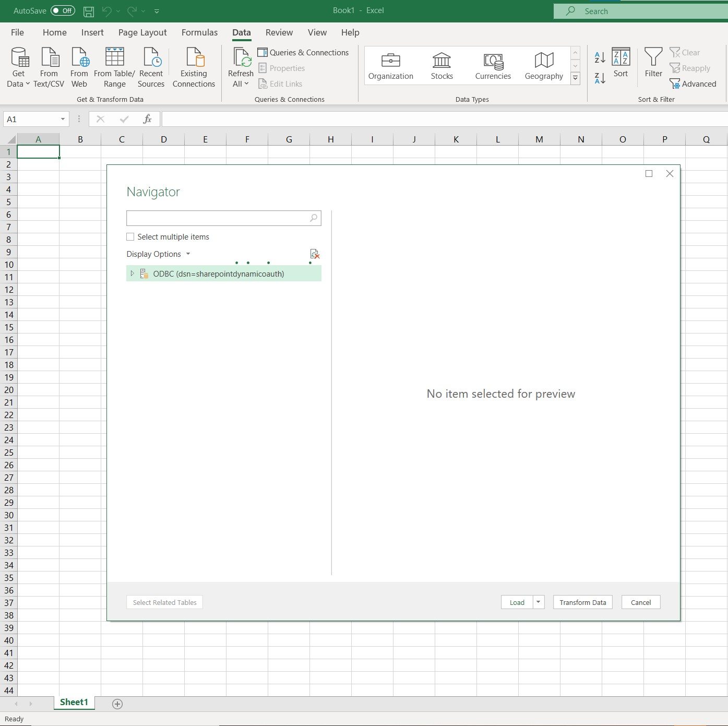The height and width of the screenshot is (726, 728).
Task: Switch to the Formulas tab
Action: coord(199,32)
